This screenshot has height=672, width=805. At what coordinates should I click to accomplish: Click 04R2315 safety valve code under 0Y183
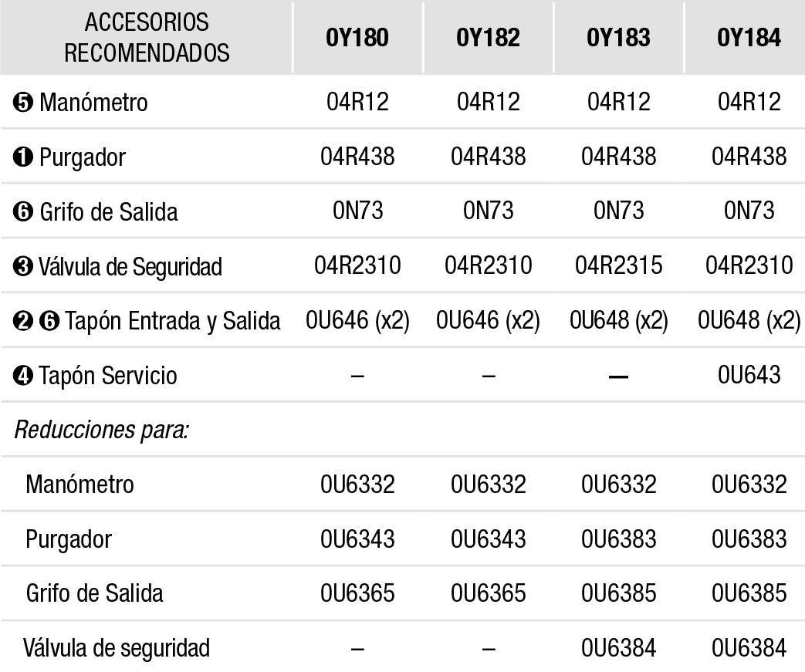(x=619, y=265)
